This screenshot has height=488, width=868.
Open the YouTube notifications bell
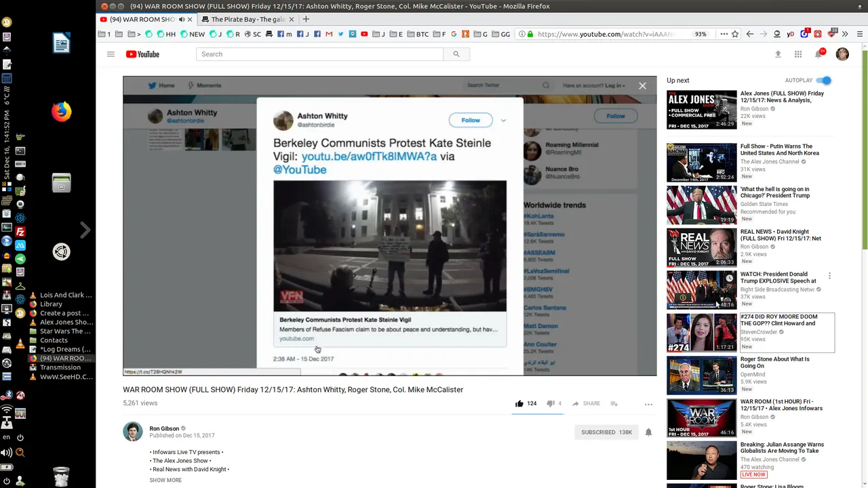pyautogui.click(x=820, y=54)
